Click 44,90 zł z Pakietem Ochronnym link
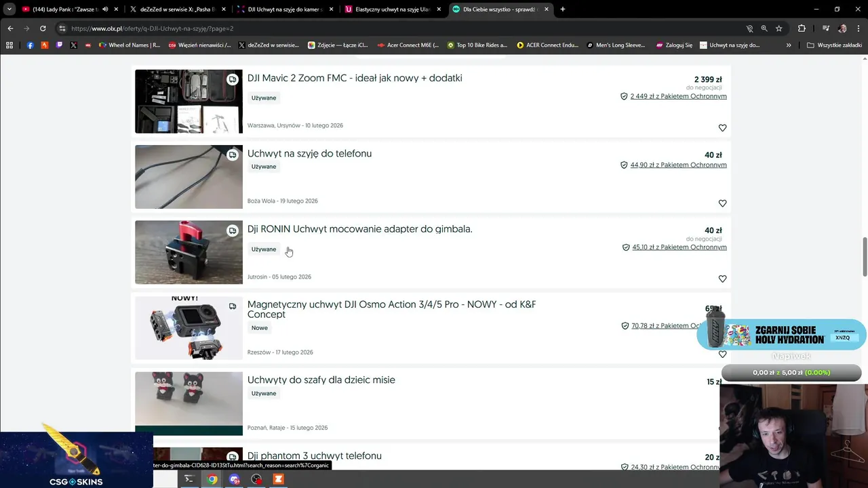Viewport: 868px width, 488px height. point(678,165)
